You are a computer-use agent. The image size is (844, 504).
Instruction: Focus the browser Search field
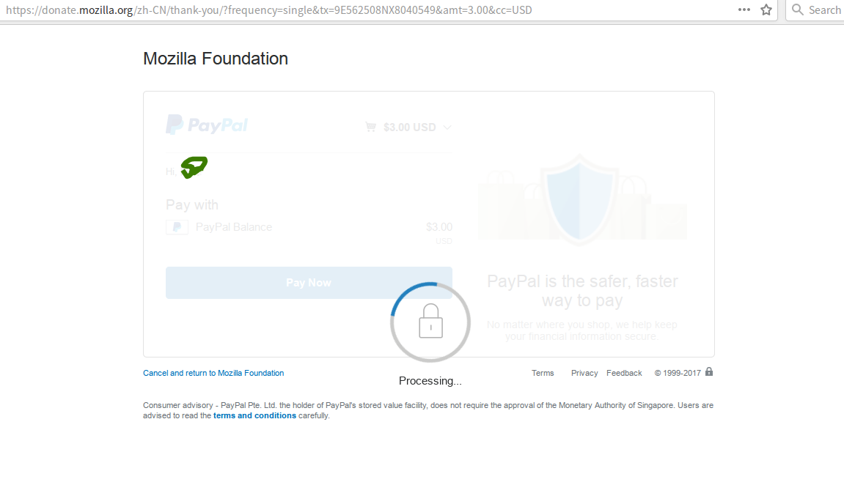(x=815, y=10)
